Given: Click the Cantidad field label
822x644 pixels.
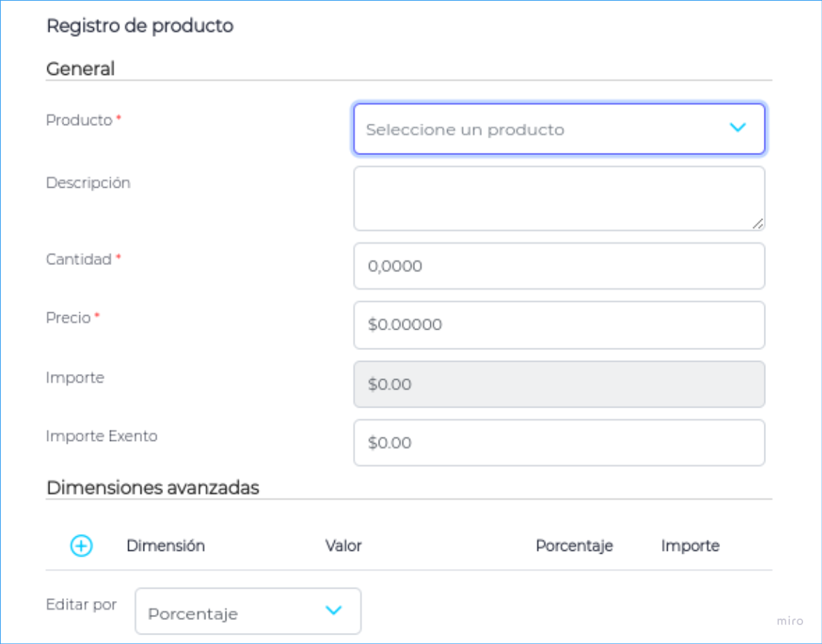Looking at the screenshot, I should pos(79,259).
